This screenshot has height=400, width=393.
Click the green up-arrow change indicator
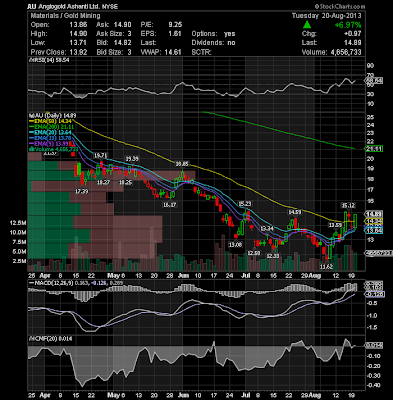pos(307,25)
